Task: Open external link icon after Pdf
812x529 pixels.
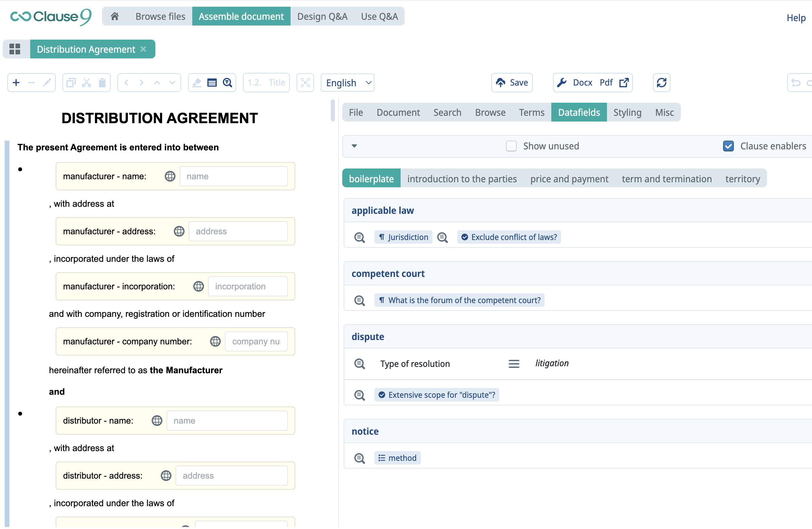Action: pyautogui.click(x=624, y=83)
